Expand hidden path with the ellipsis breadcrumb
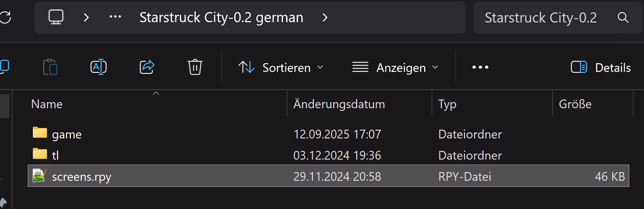Image resolution: width=644 pixels, height=209 pixels. (115, 17)
